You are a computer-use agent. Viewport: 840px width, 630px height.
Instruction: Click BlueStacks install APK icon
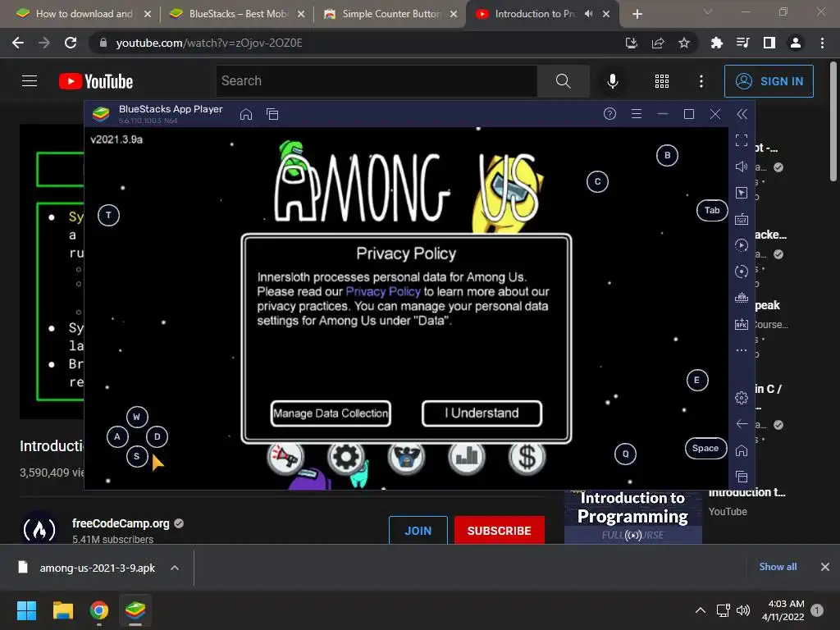(x=742, y=324)
